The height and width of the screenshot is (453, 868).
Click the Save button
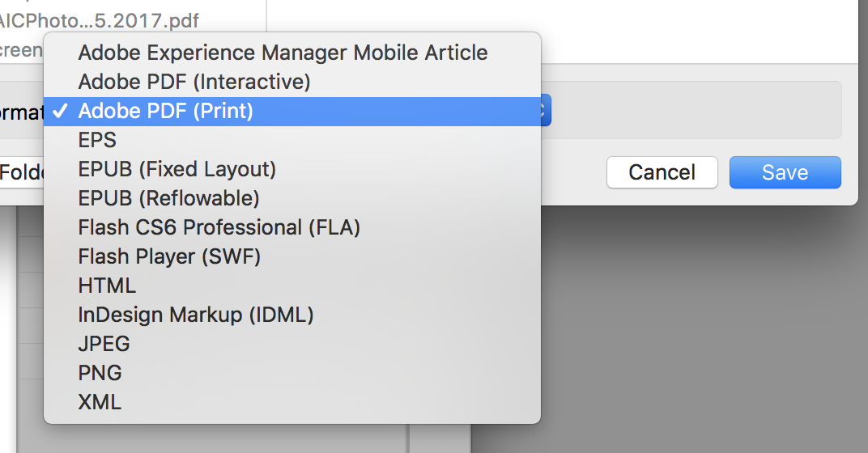click(785, 172)
